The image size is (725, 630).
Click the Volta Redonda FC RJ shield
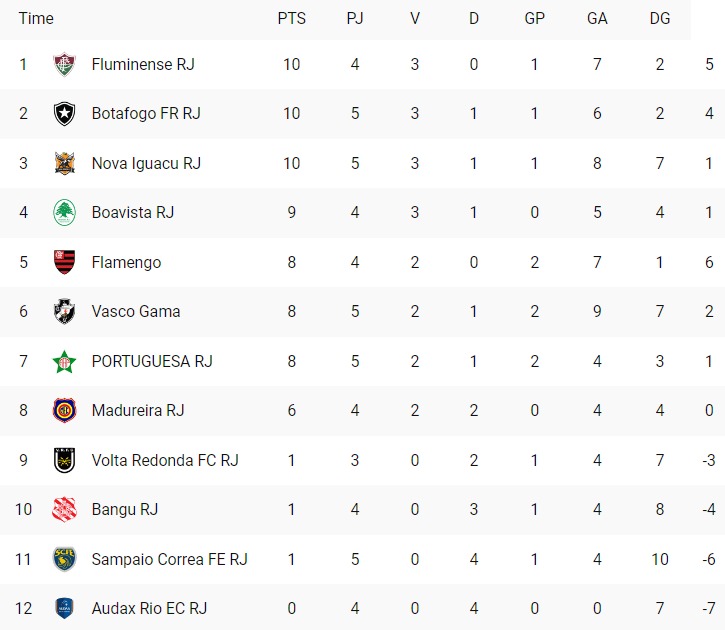point(64,460)
